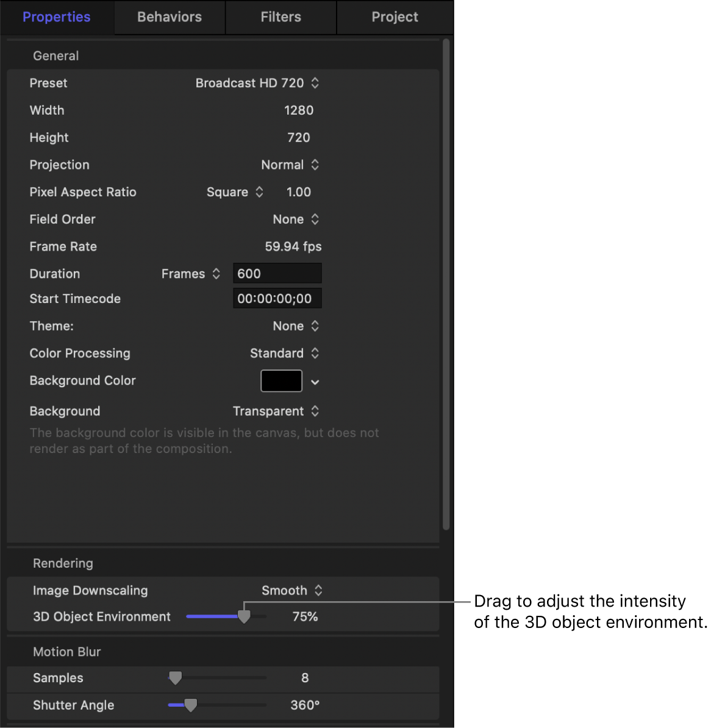Open the Color Processing dropdown
Screen dimensions: 711x728
(x=315, y=353)
